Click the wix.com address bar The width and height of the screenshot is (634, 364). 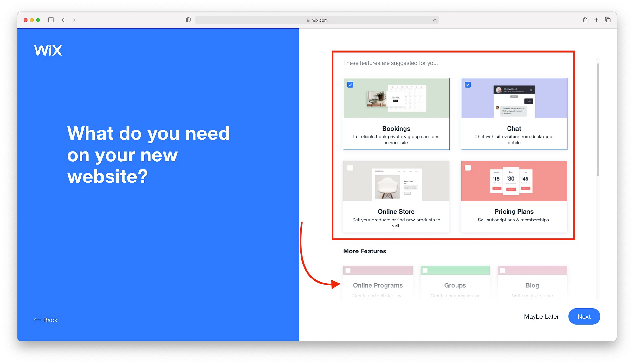point(317,20)
